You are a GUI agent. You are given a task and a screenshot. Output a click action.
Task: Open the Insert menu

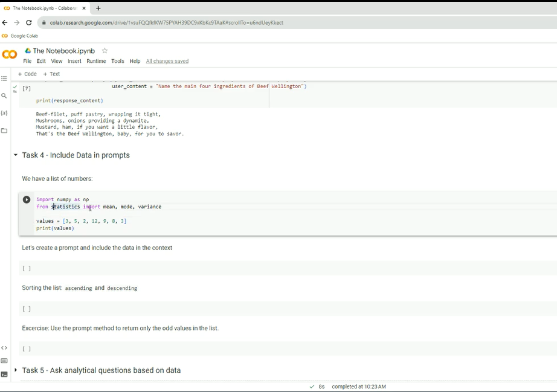point(74,61)
